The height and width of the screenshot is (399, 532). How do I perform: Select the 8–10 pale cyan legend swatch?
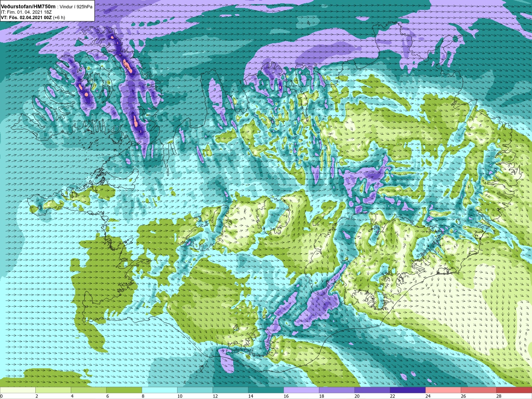(160, 390)
